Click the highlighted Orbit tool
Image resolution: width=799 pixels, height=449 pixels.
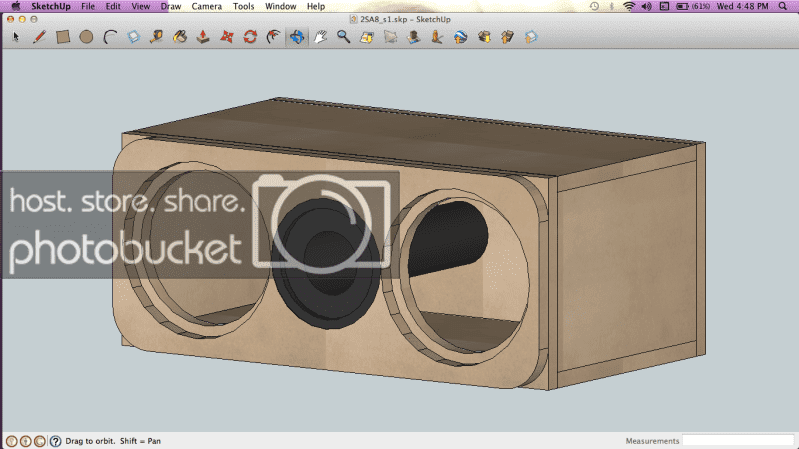pos(297,37)
